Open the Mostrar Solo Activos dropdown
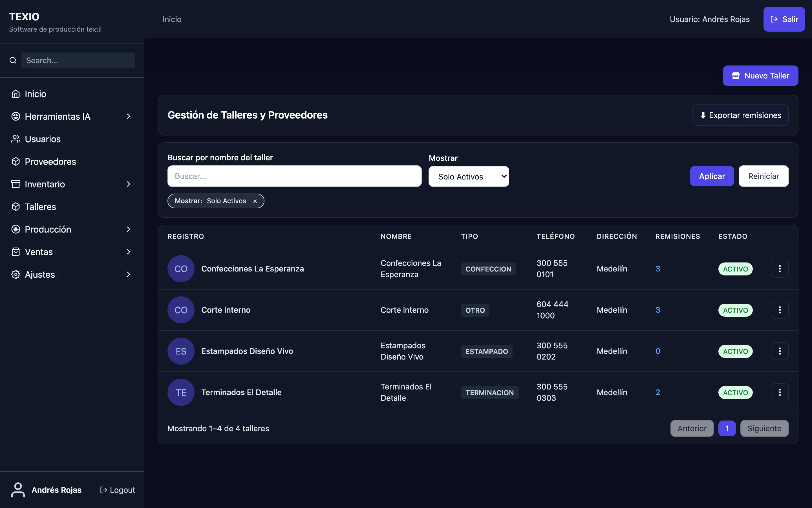The height and width of the screenshot is (508, 812). pos(469,176)
